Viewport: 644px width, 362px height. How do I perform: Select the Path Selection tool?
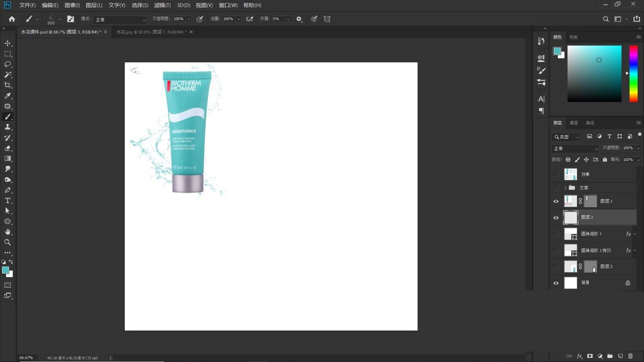8,211
